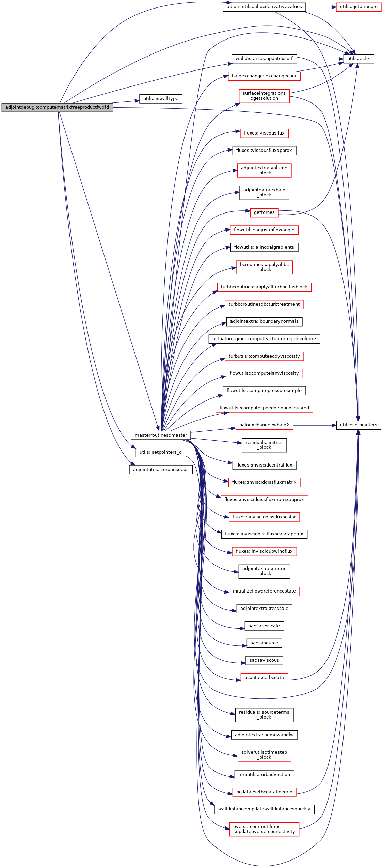Open walldistance::updatexsurf node
This screenshot has height=868, width=383.
pyautogui.click(x=264, y=59)
